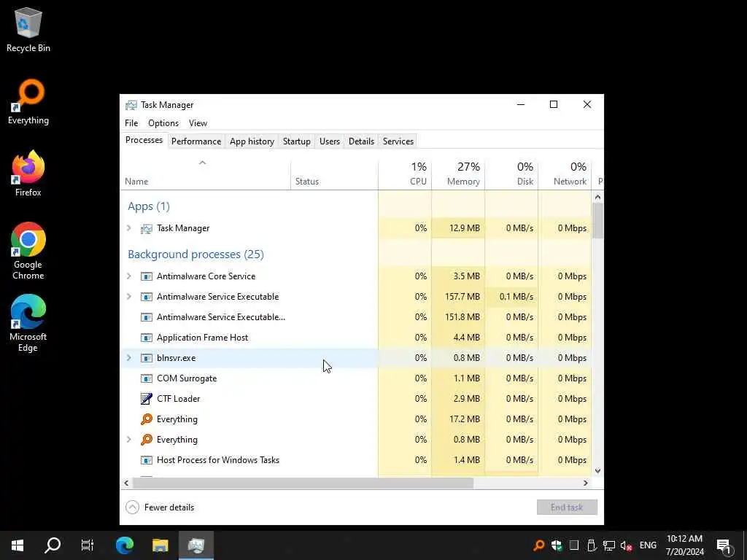
Task: Sort by the Network column header
Action: point(565,174)
